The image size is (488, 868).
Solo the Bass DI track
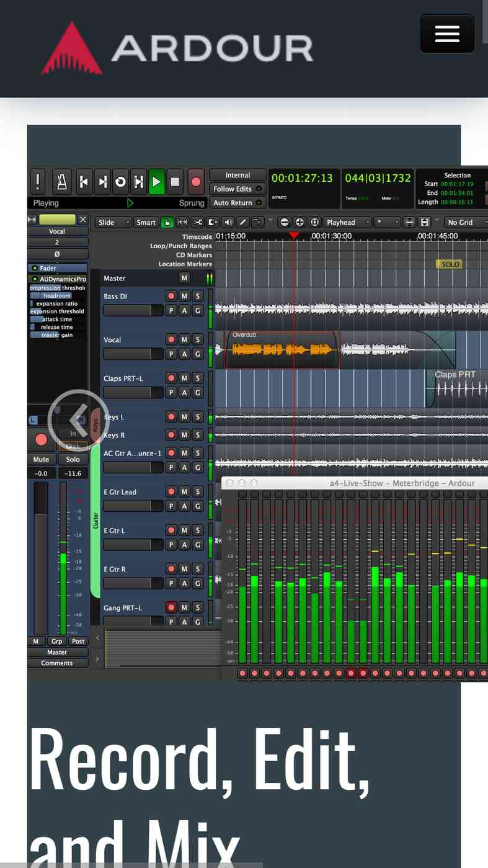click(197, 296)
